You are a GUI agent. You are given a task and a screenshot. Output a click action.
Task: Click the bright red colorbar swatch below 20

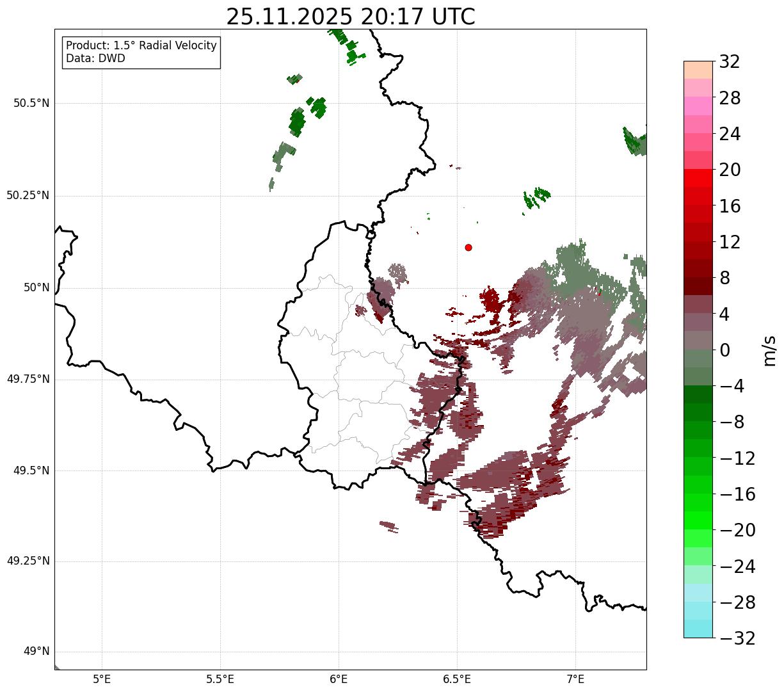click(698, 178)
